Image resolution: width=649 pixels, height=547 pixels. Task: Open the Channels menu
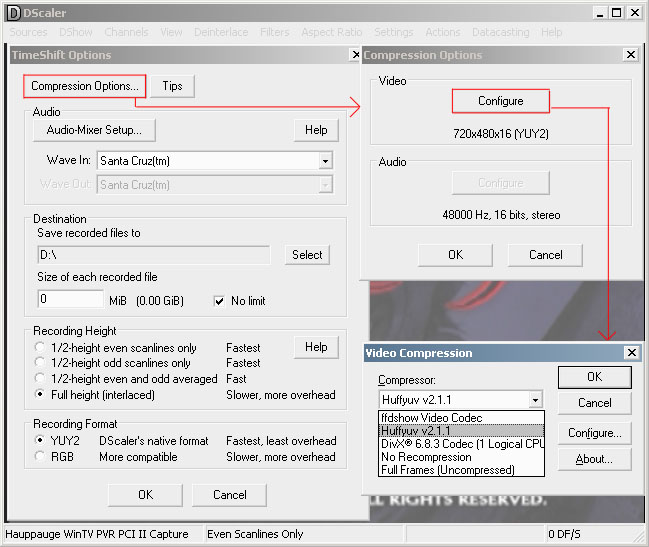coord(126,32)
